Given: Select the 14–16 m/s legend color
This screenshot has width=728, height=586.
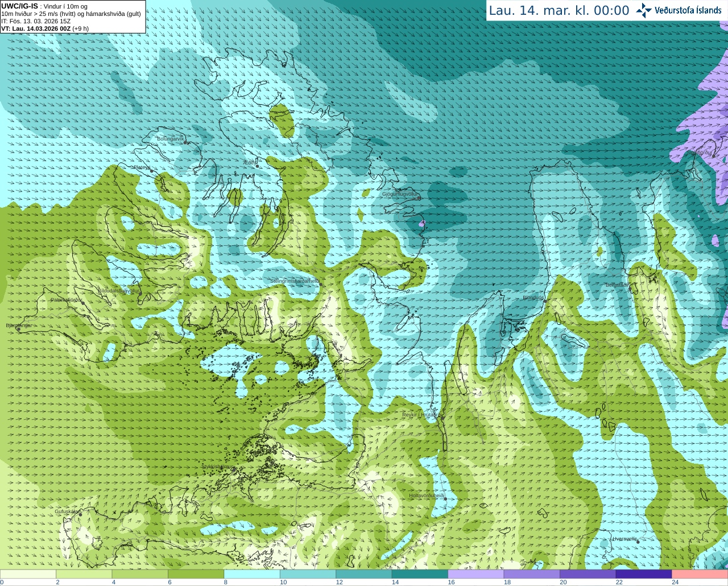Looking at the screenshot, I should pyautogui.click(x=420, y=573).
